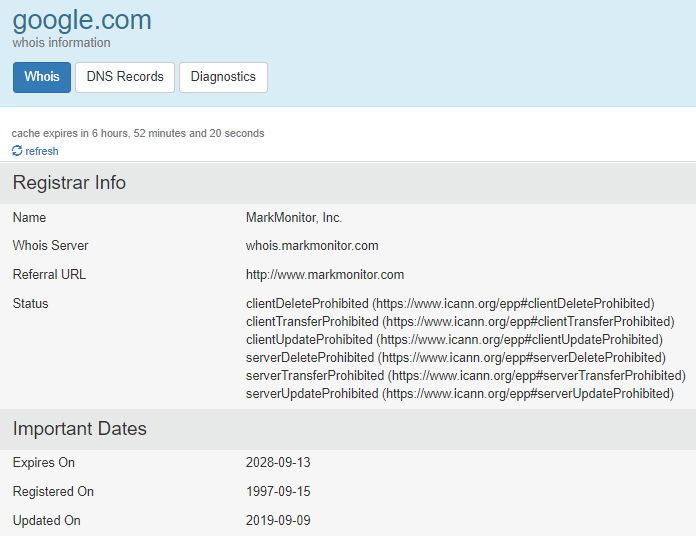Click the cache expires notice text
Viewport: 696px width, 536px height.
pyautogui.click(x=138, y=133)
